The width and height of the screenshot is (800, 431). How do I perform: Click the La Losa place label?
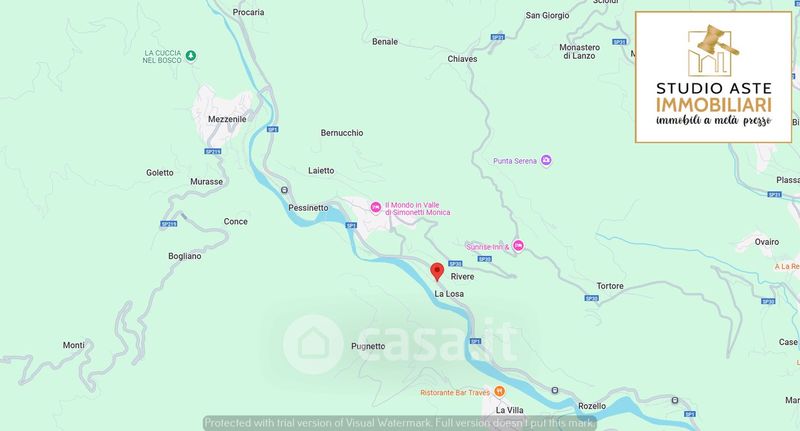tap(449, 294)
